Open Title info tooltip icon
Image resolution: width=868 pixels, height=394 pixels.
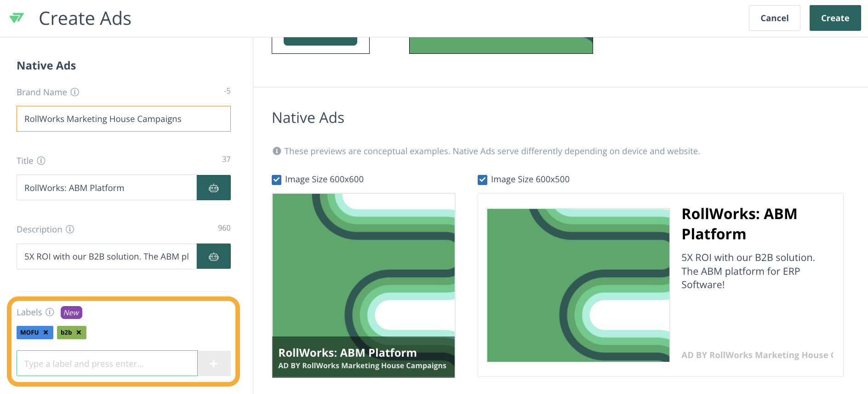41,161
